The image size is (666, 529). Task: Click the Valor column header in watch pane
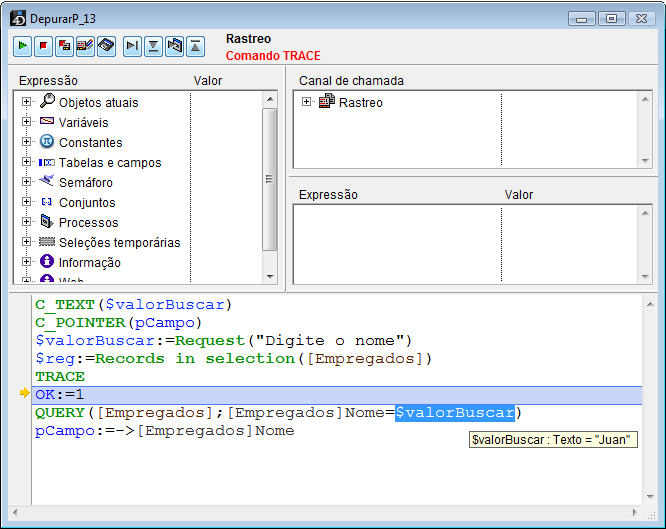[x=519, y=195]
